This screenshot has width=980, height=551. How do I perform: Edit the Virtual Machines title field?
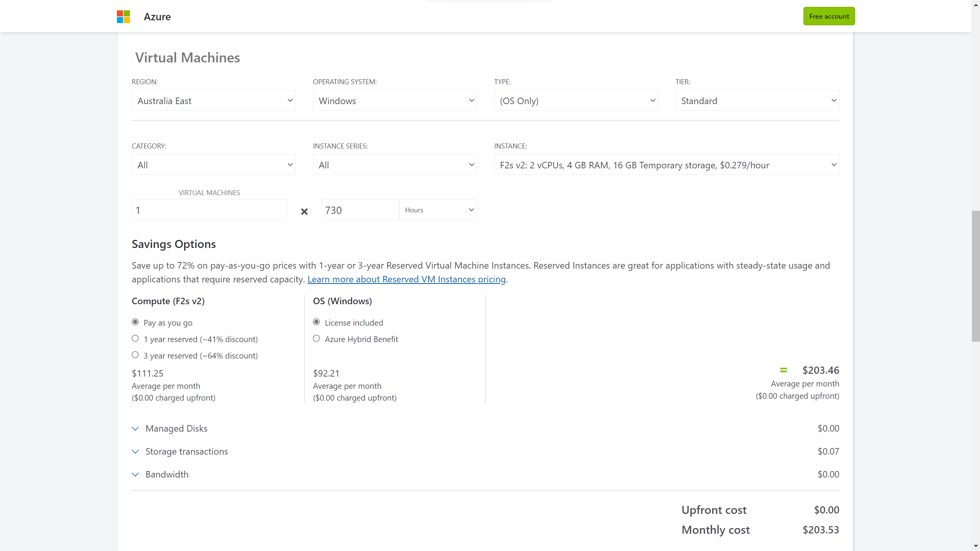click(364, 57)
